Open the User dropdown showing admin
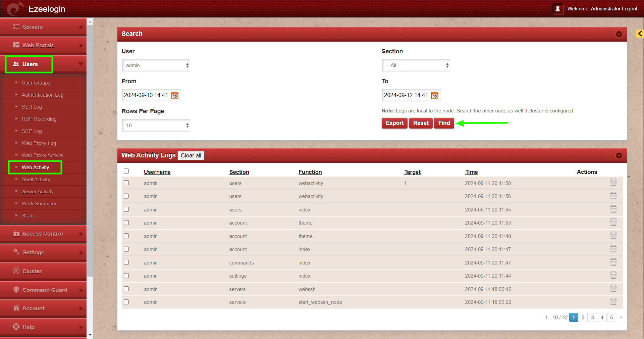 (156, 65)
